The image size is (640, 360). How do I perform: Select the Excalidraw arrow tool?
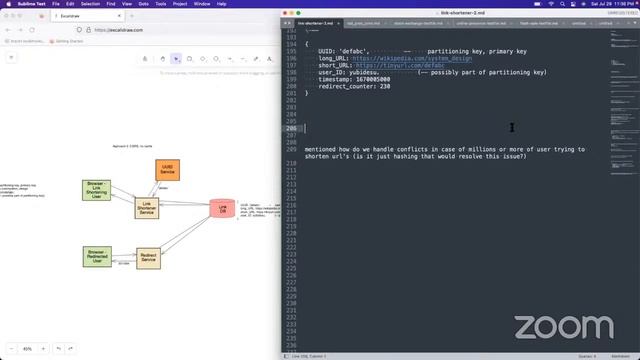(x=230, y=59)
